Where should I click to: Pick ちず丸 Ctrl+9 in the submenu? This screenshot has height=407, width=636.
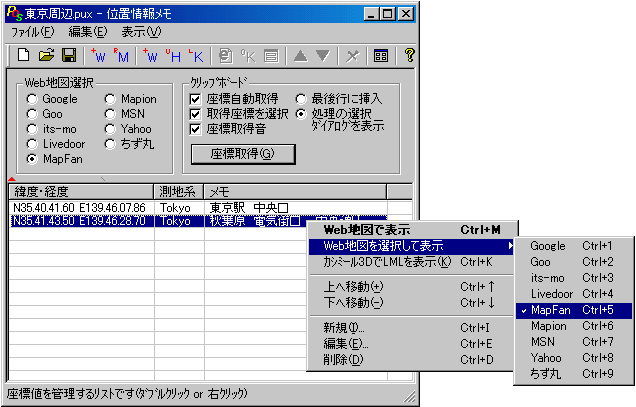click(x=574, y=374)
